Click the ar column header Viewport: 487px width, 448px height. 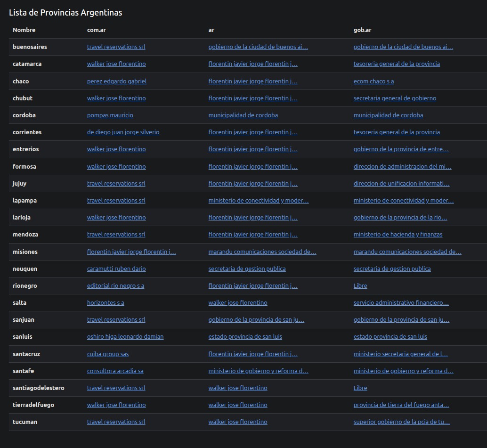click(x=211, y=30)
